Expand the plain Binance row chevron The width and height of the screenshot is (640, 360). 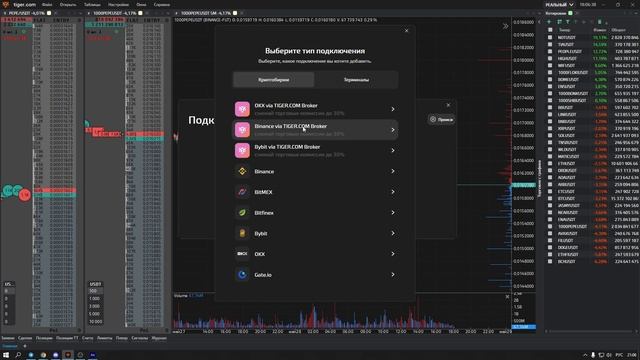pos(393,171)
